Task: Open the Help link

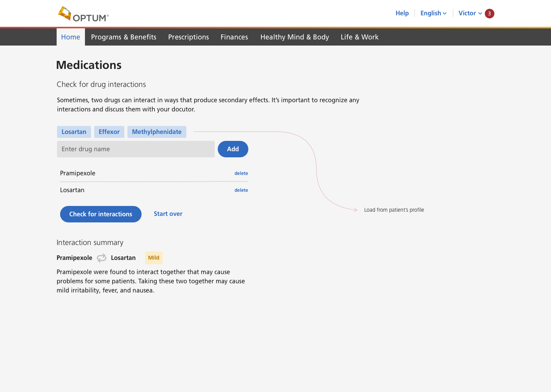Action: click(x=402, y=13)
